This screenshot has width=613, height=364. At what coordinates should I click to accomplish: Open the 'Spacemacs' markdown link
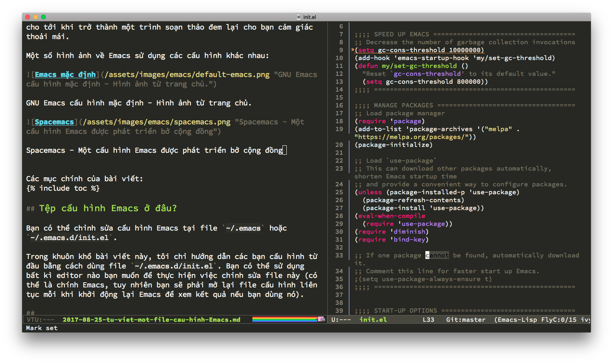(54, 122)
